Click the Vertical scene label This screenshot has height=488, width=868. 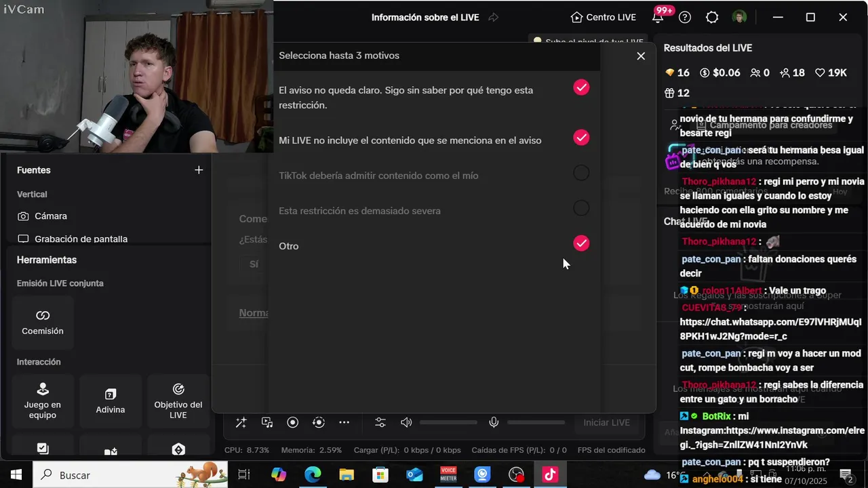pyautogui.click(x=32, y=195)
